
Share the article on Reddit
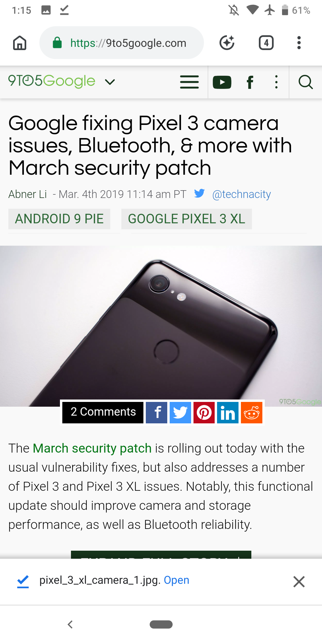(252, 413)
